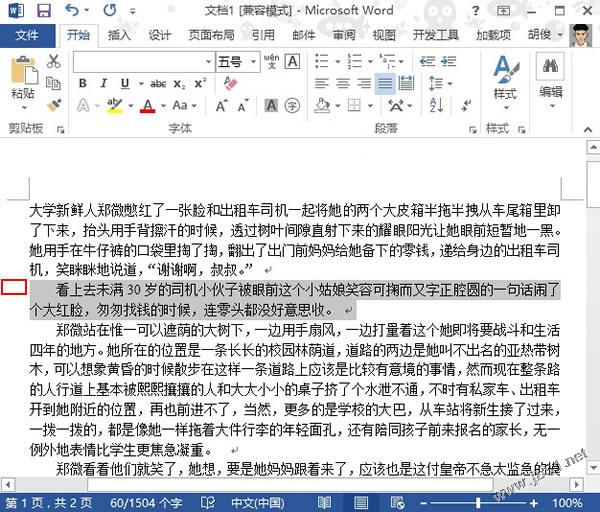This screenshot has width=600, height=512.
Task: Open the font size 五号 dropdown
Action: pyautogui.click(x=253, y=61)
